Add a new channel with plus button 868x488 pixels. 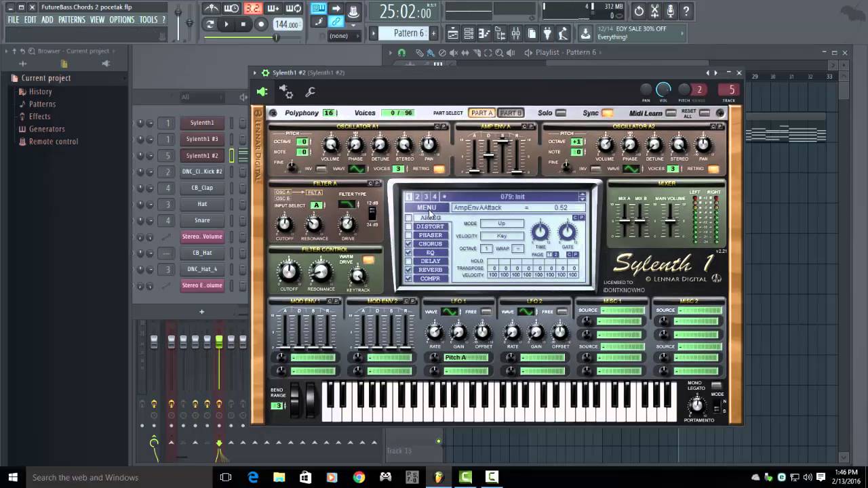[201, 312]
